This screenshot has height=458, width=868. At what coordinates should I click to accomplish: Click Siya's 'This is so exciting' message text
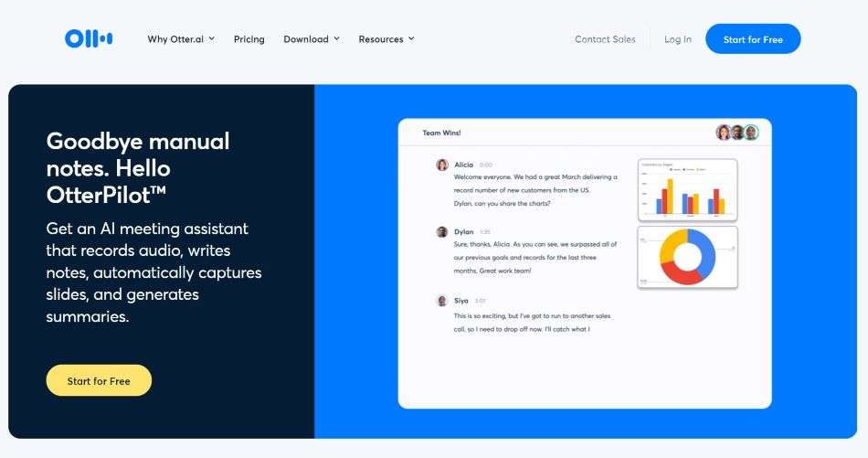[532, 323]
